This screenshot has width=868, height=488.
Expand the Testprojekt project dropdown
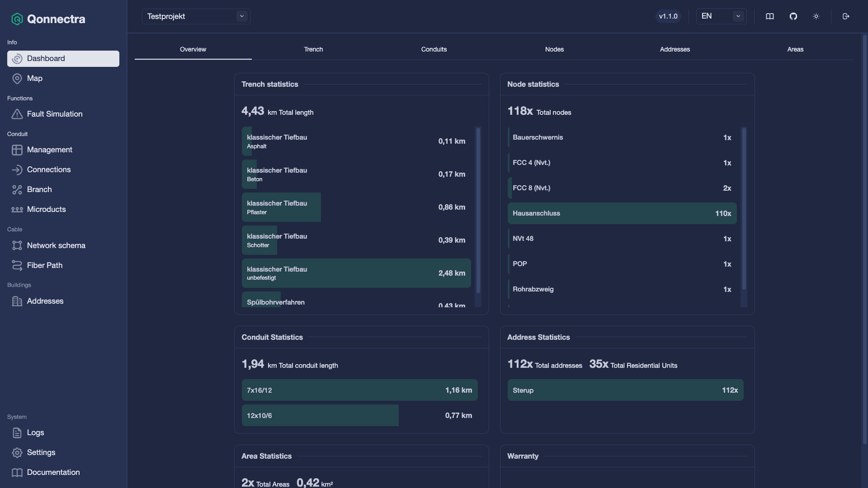click(196, 16)
